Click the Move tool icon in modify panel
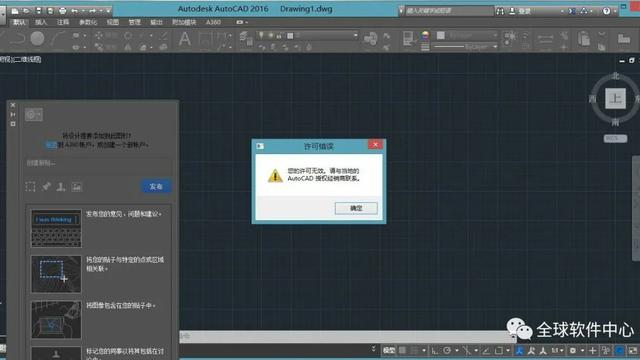Screen dimensions: 640x360 [99, 36]
